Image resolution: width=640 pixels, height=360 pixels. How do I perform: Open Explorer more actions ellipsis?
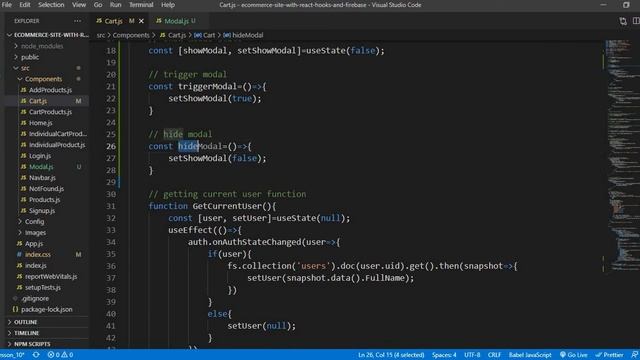(77, 21)
